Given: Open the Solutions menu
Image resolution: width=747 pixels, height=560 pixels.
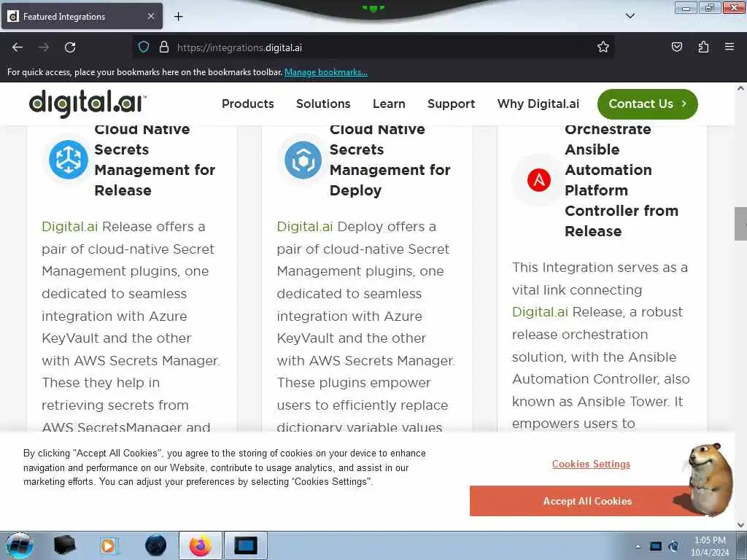Looking at the screenshot, I should point(323,104).
